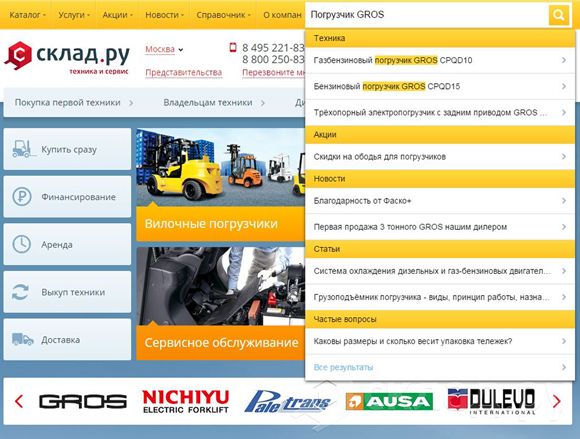580x439 pixels.
Task: Select result Скидки на ободья для погрузчиков
Action: (x=440, y=156)
